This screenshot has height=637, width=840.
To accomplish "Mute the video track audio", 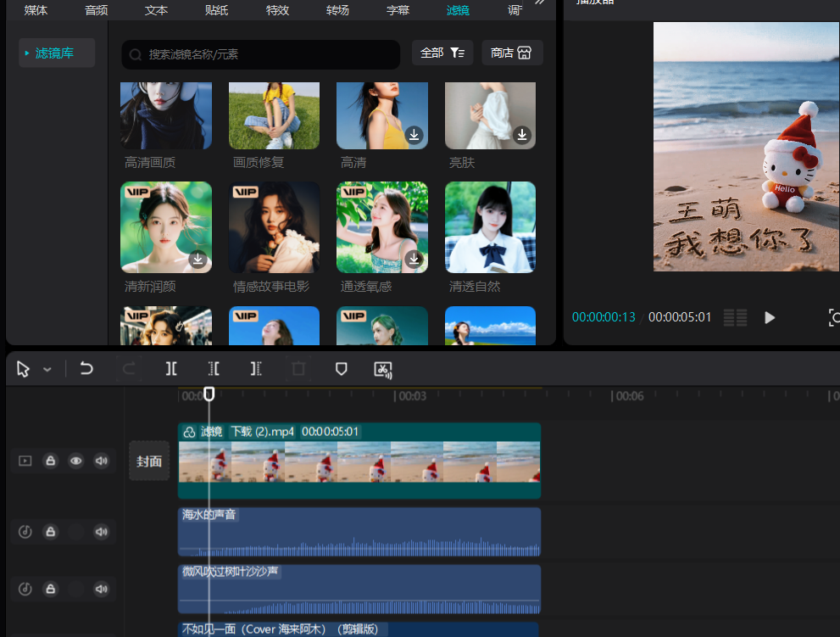I will pos(101,461).
